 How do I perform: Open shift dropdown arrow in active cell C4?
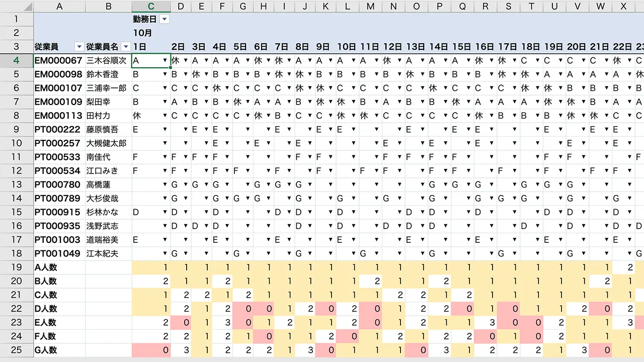click(165, 61)
